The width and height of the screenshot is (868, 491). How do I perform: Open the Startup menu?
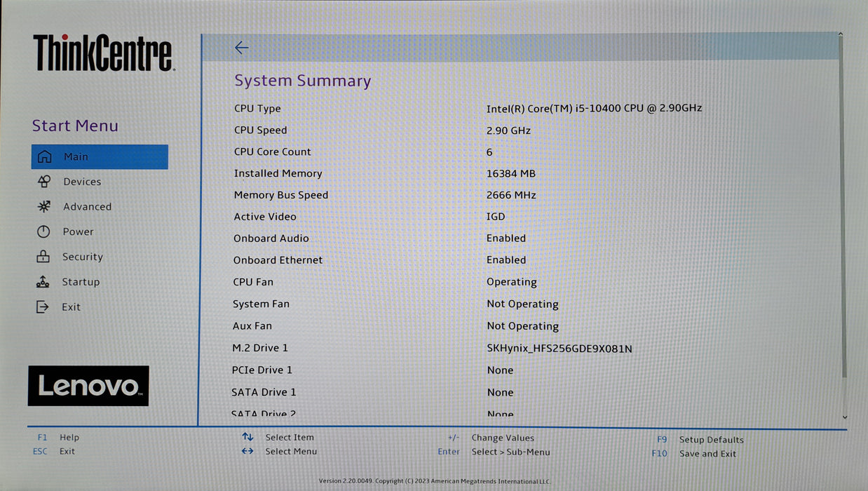click(x=81, y=282)
